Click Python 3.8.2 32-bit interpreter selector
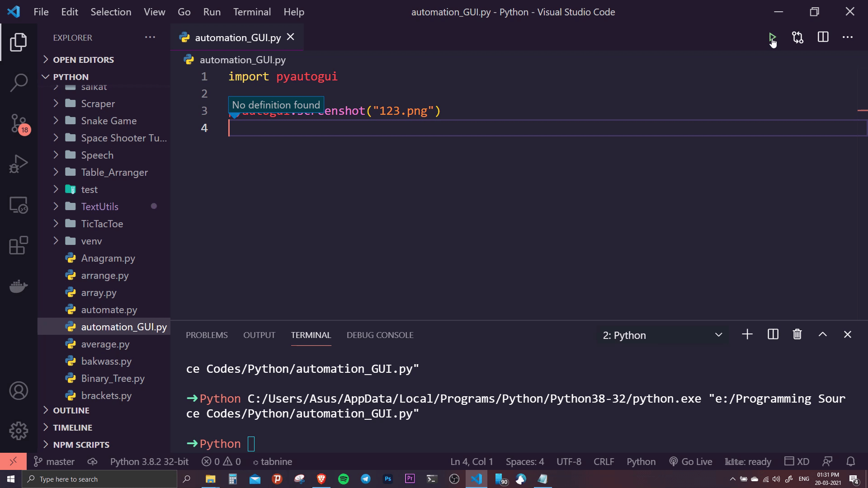The height and width of the screenshot is (488, 868). pyautogui.click(x=149, y=461)
